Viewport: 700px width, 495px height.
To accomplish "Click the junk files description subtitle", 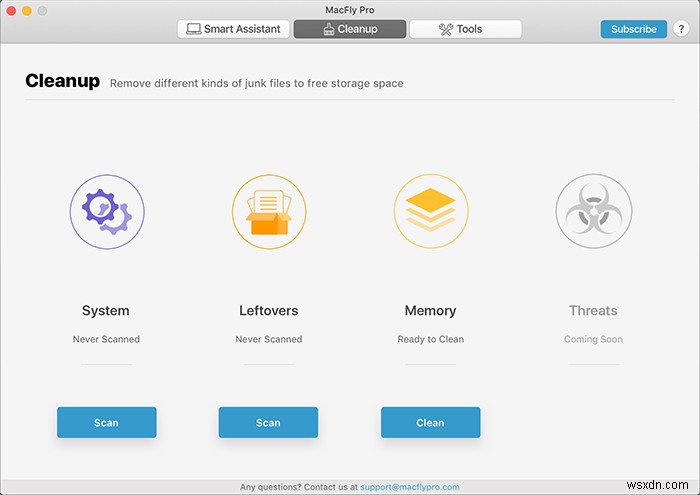I will (x=257, y=83).
